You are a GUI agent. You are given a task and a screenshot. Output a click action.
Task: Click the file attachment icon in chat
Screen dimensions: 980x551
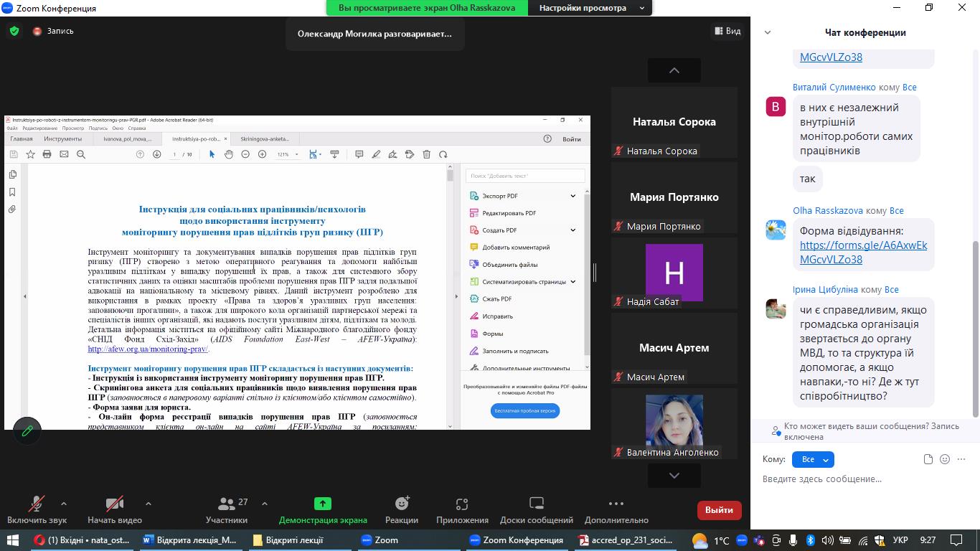(928, 459)
